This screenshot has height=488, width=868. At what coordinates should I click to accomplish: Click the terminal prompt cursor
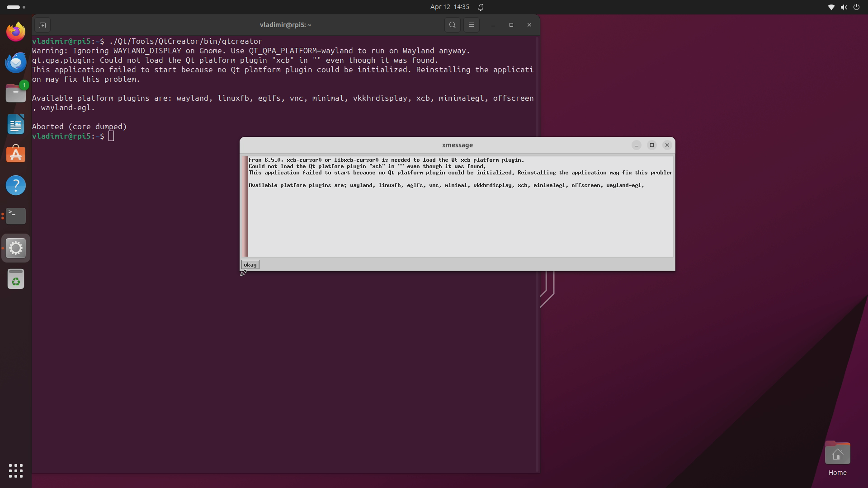coord(111,136)
